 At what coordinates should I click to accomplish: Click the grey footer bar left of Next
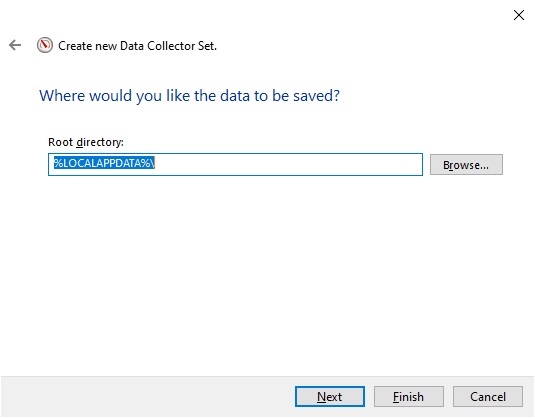point(147,397)
